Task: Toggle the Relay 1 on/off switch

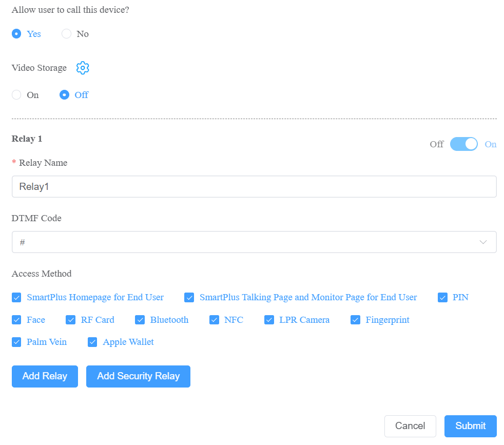Action: (x=463, y=144)
